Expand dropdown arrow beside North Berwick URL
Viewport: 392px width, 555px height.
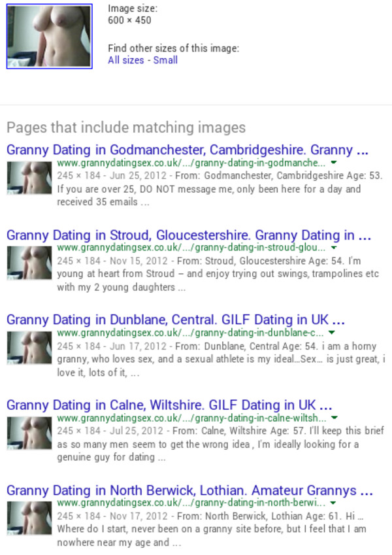point(333,503)
